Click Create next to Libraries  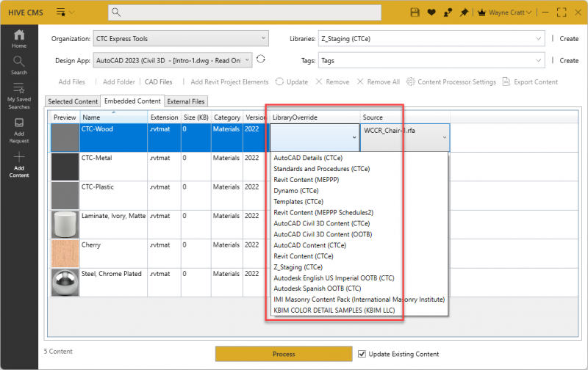569,39
